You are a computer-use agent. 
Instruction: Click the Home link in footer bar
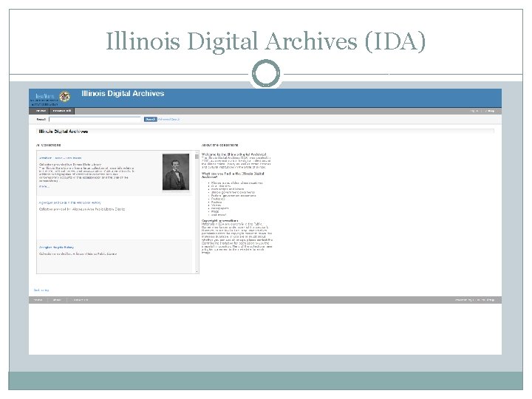tap(38, 300)
